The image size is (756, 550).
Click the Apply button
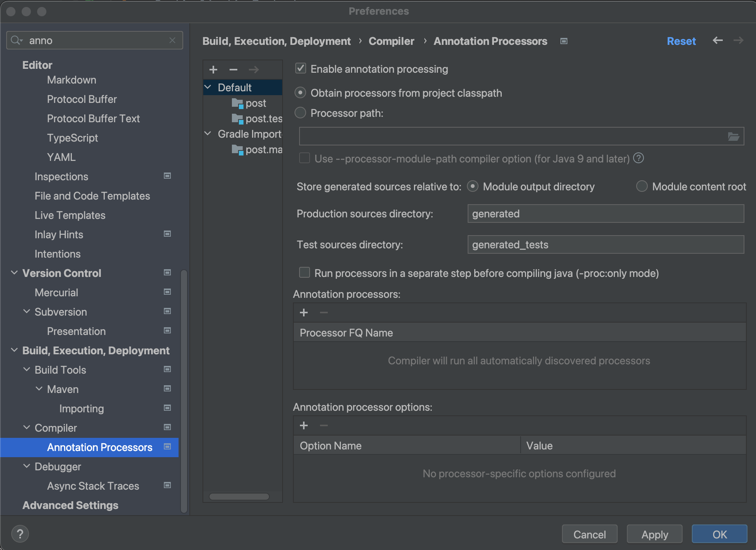[654, 534]
